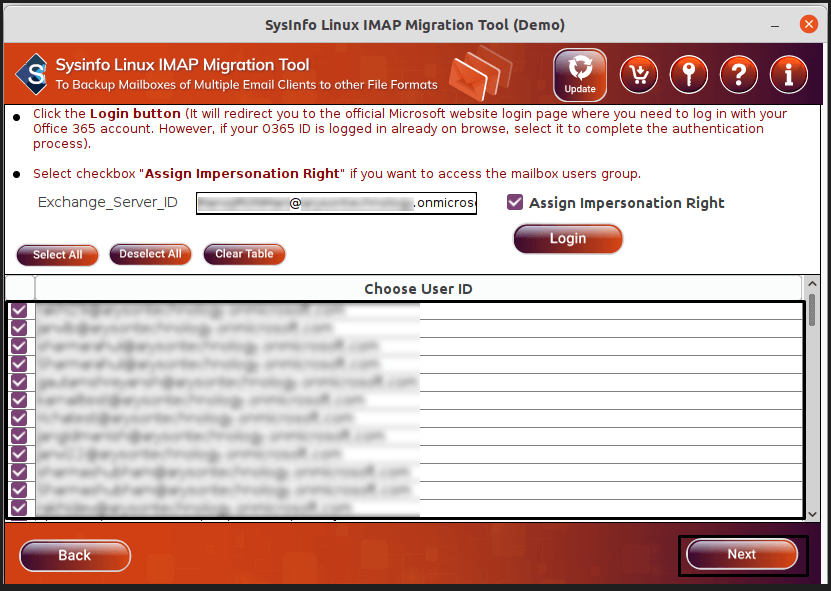This screenshot has width=831, height=591.
Task: Toggle Assign Impersonation Right checkbox
Action: (515, 202)
